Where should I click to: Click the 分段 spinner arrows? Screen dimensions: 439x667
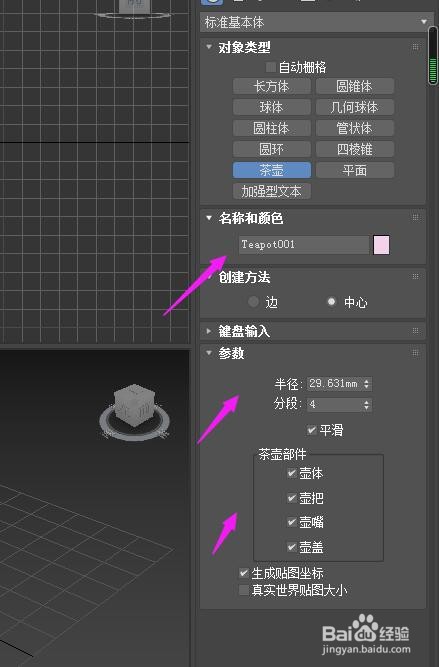[366, 404]
